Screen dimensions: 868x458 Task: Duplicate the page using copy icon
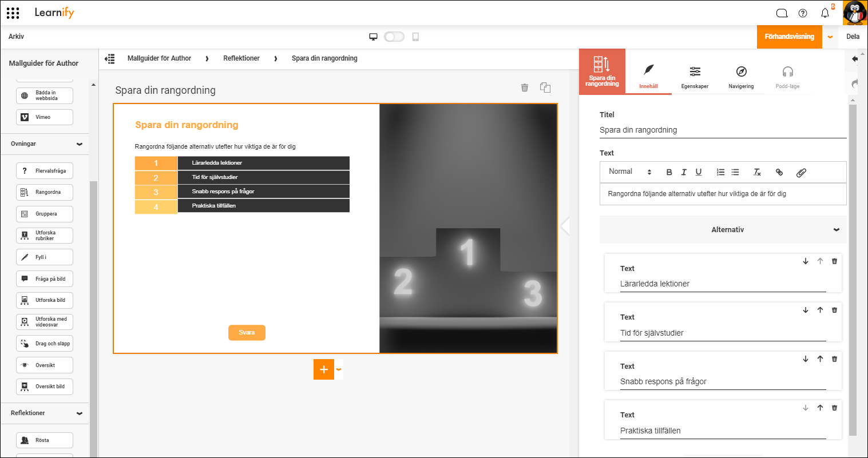pyautogui.click(x=545, y=87)
